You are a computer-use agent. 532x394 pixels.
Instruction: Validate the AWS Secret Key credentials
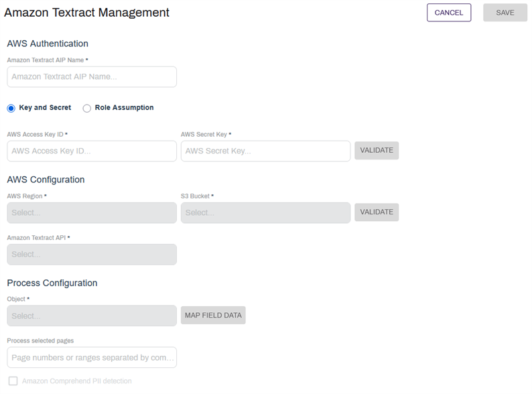[x=377, y=150]
